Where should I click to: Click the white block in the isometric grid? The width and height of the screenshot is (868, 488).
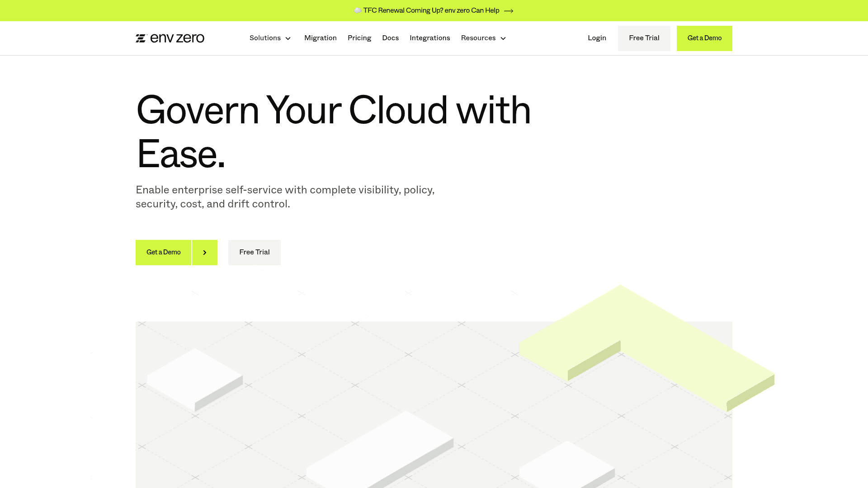click(194, 380)
